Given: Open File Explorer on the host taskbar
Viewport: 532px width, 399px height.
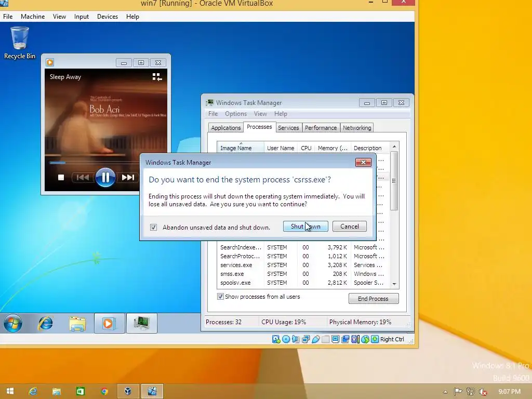Looking at the screenshot, I should tap(56, 391).
